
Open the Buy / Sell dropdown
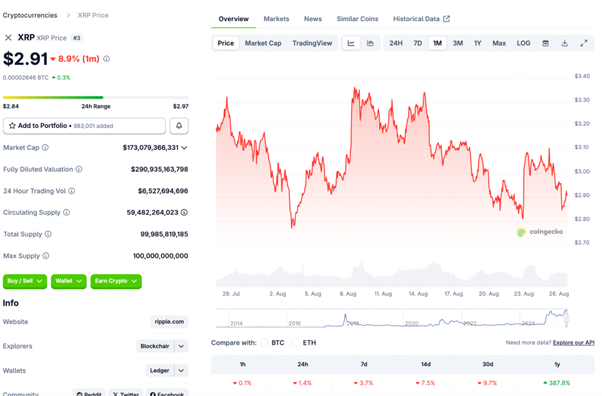click(25, 281)
